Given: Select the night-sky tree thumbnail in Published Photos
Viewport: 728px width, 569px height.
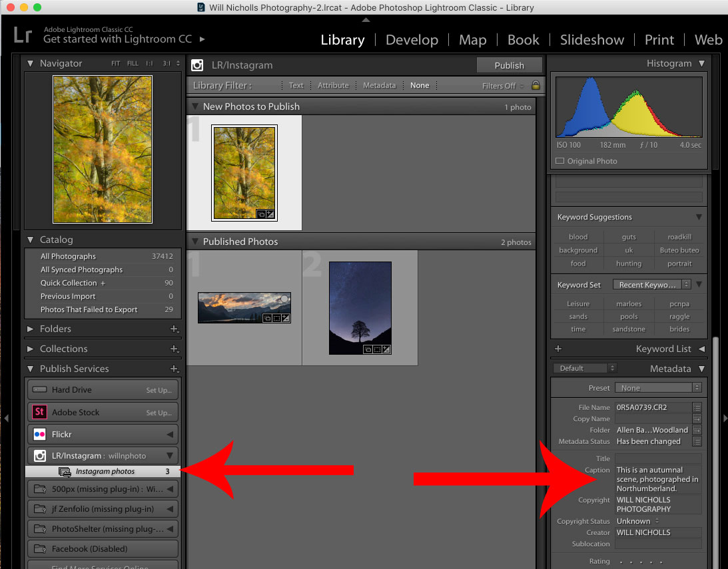Looking at the screenshot, I should tap(360, 307).
